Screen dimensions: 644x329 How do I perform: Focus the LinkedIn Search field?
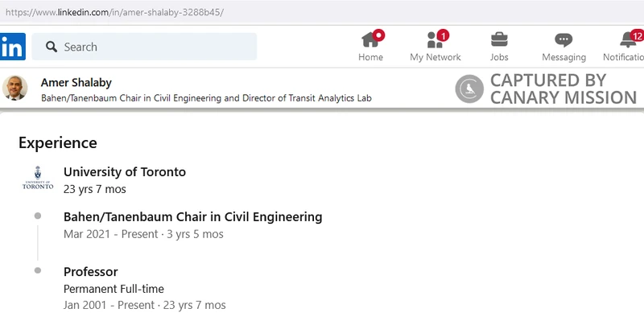tap(153, 47)
